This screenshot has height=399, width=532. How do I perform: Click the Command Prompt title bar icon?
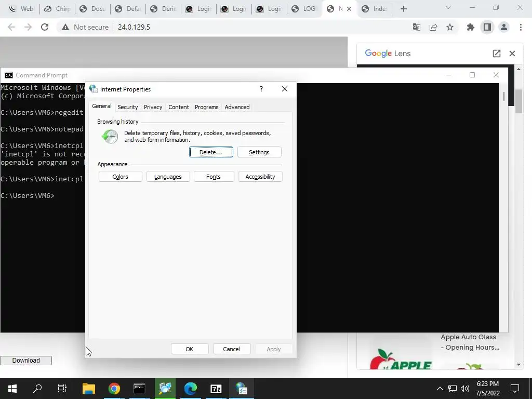click(8, 75)
